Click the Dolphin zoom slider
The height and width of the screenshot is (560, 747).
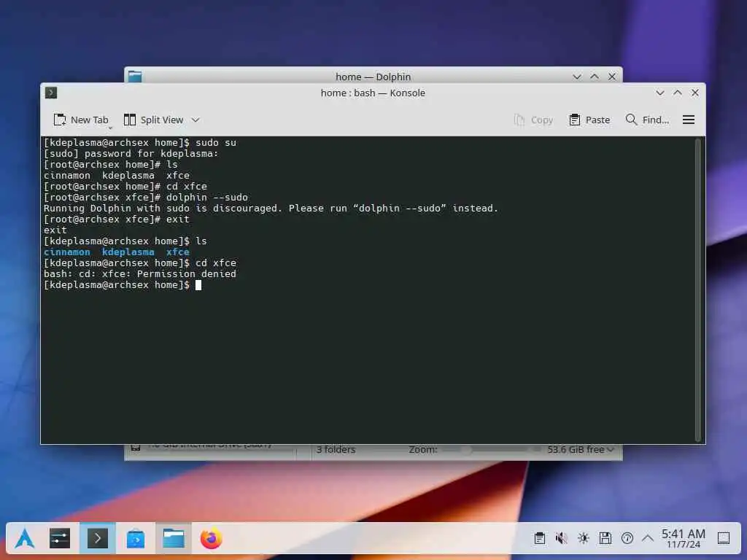coord(492,449)
